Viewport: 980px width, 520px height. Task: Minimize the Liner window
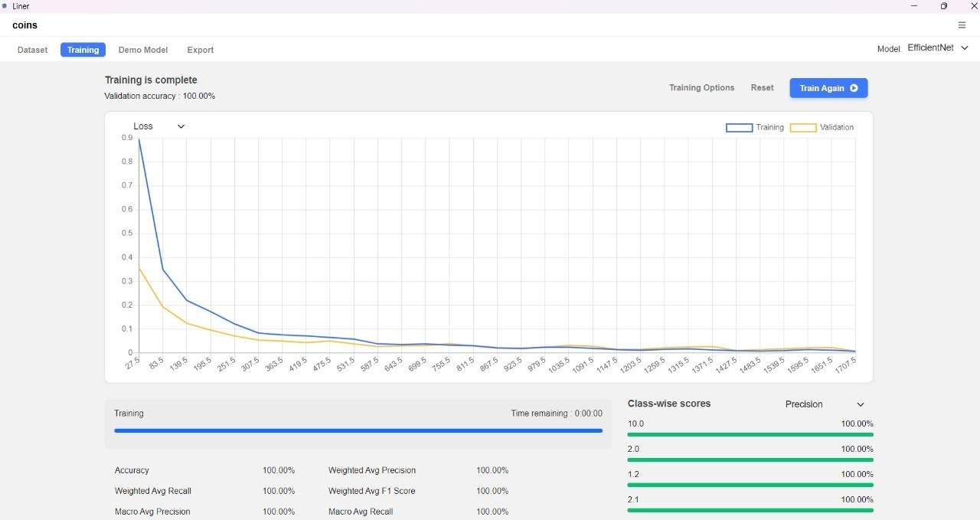pos(914,6)
